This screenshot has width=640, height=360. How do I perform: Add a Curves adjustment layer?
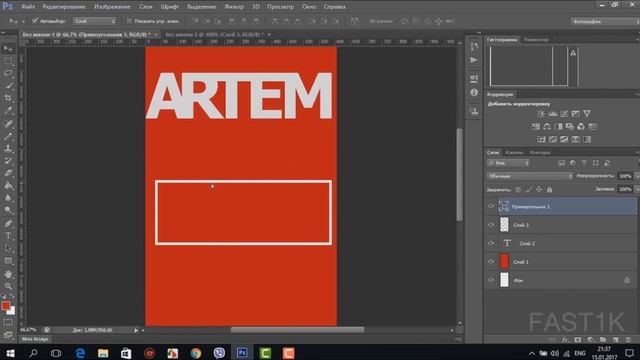(x=564, y=113)
